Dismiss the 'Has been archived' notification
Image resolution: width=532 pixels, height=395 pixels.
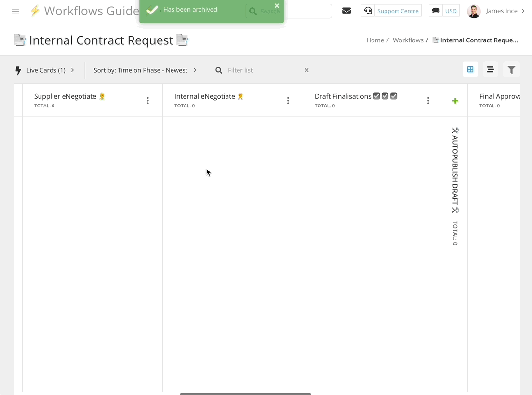pyautogui.click(x=277, y=6)
